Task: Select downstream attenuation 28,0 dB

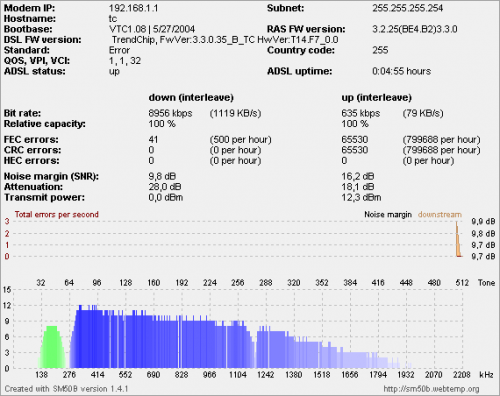Action: (x=165, y=187)
